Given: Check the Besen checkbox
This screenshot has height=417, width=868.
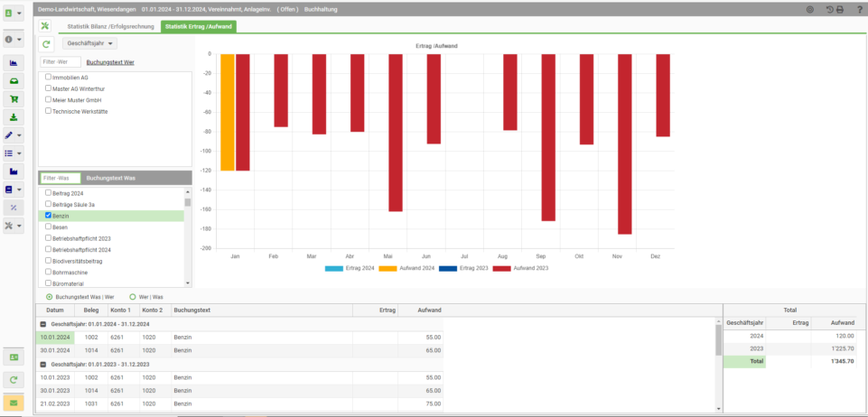Looking at the screenshot, I should (x=48, y=227).
